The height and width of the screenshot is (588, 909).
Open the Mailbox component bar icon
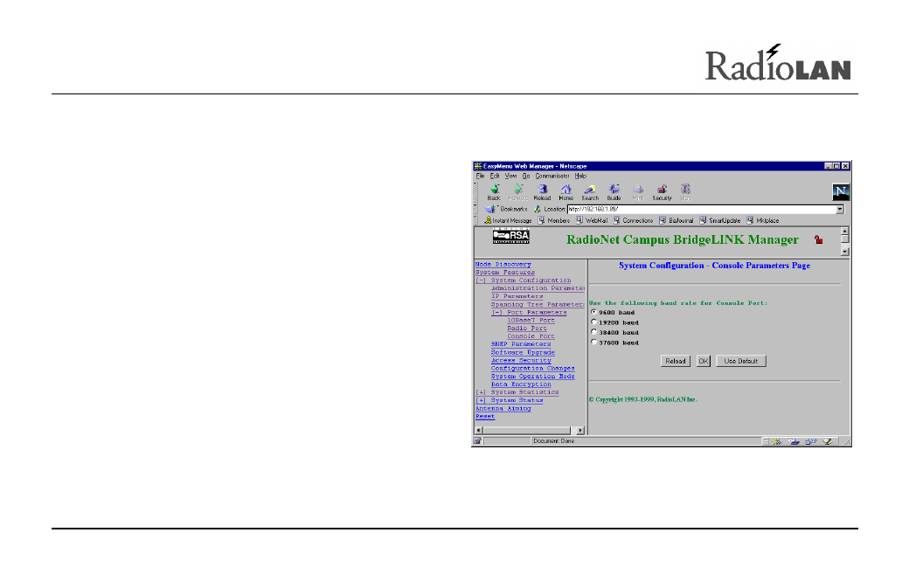(794, 441)
